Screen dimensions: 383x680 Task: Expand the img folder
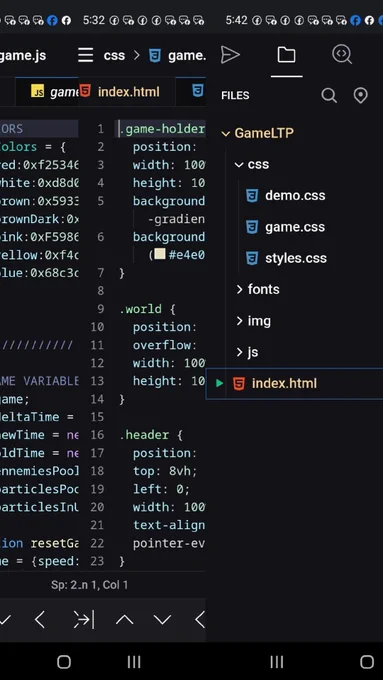[x=239, y=320]
